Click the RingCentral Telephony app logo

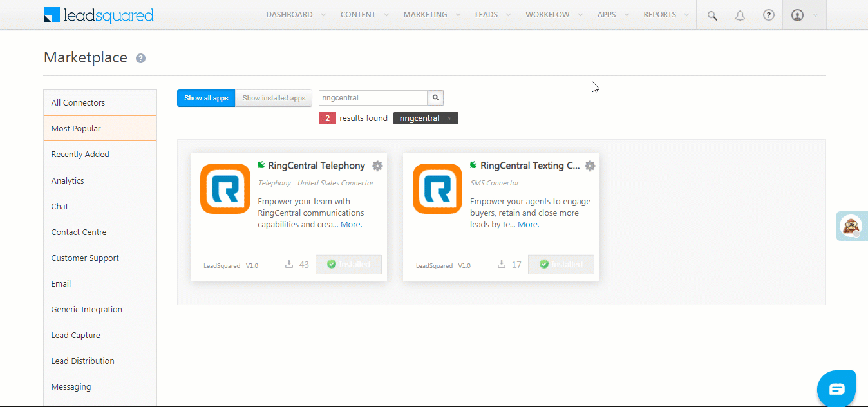tap(225, 189)
